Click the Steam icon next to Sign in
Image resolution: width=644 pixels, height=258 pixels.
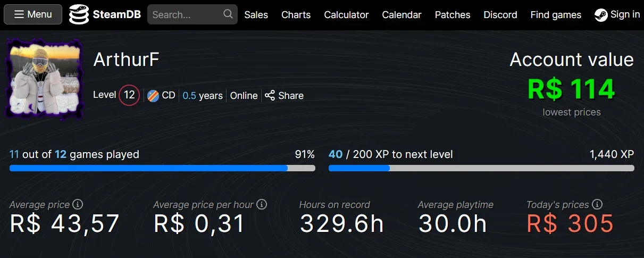click(x=601, y=15)
